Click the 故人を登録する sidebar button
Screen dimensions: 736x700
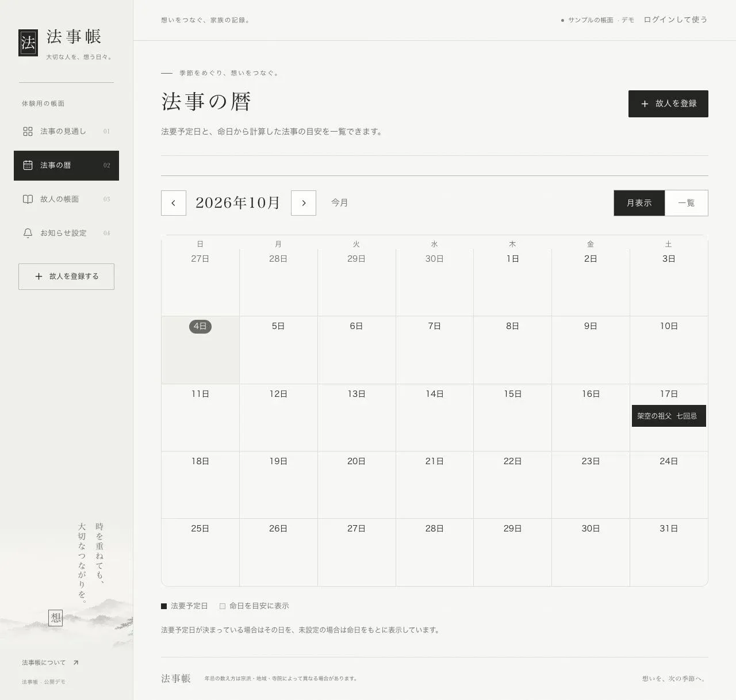(66, 277)
